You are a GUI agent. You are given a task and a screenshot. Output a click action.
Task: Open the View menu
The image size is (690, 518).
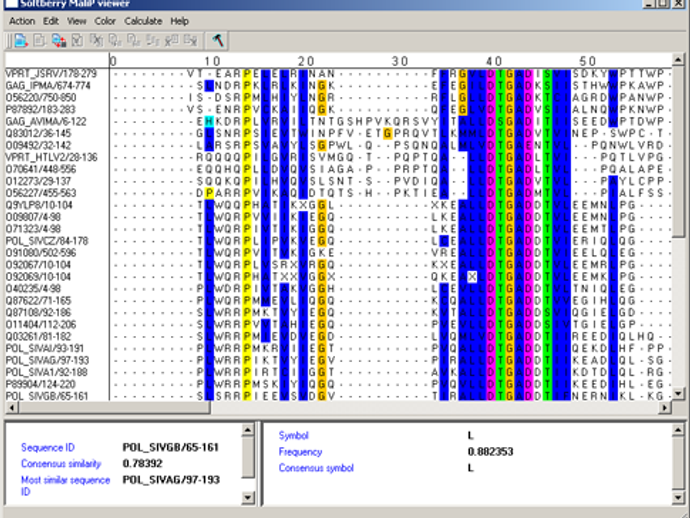77,21
